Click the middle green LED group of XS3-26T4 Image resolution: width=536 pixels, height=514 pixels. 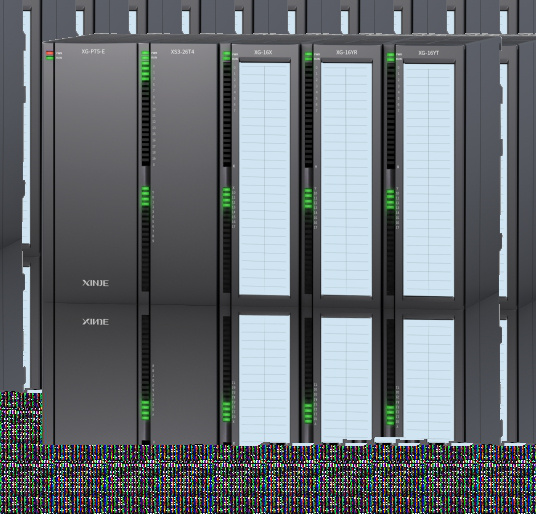coord(145,196)
